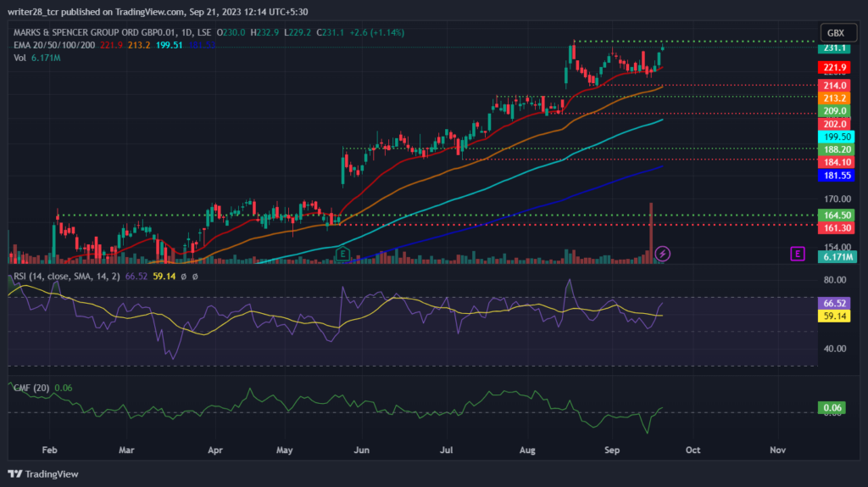Click the TradingView logo at bottom left
The height and width of the screenshot is (487, 868).
click(x=43, y=474)
